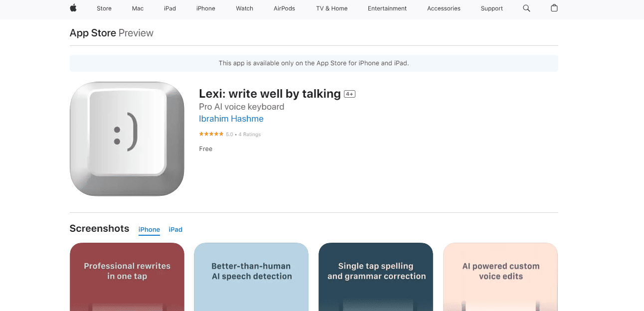Open the Mac menu item
This screenshot has height=311, width=644.
click(138, 8)
